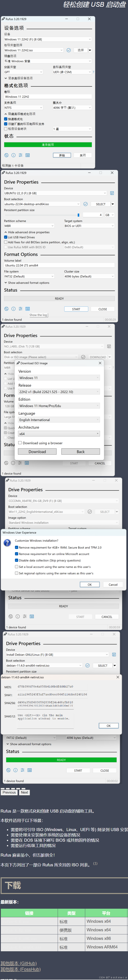Collapse Hide advanced drive properties

[x=27, y=232]
